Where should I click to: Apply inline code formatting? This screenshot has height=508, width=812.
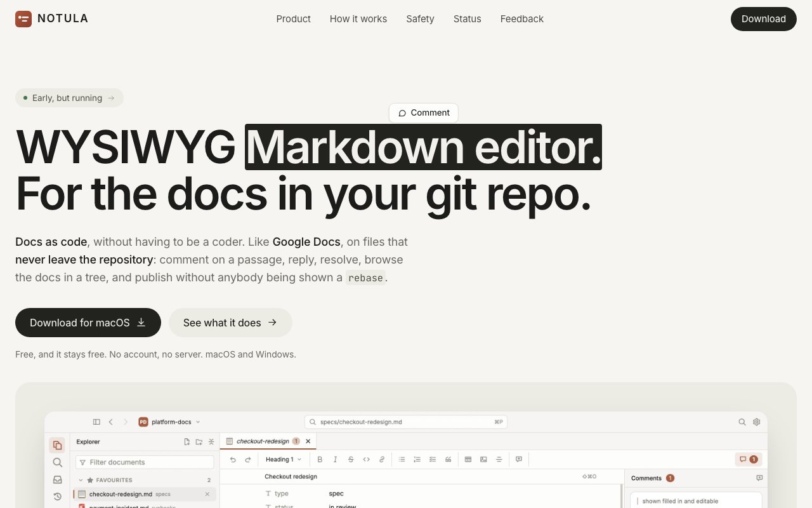[366, 459]
